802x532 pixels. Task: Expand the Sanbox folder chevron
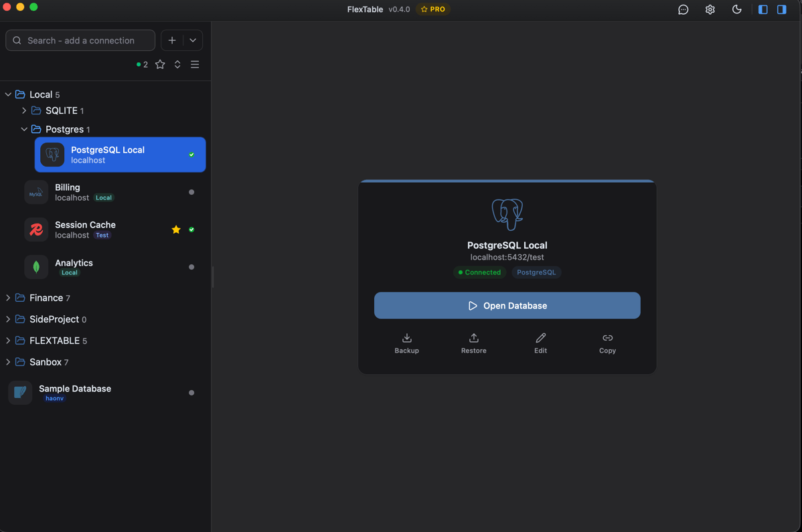pyautogui.click(x=8, y=362)
